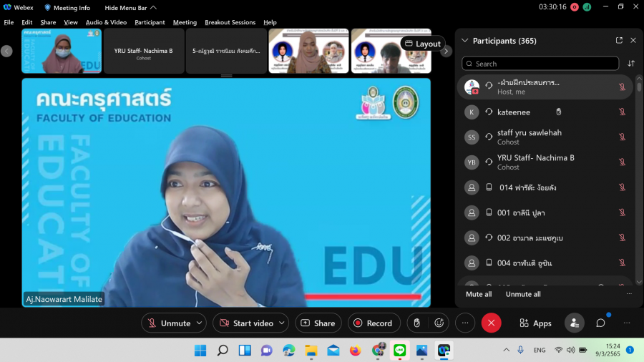The height and width of the screenshot is (362, 644).
Task: Click the gesture recognition hand icon
Action: (416, 323)
